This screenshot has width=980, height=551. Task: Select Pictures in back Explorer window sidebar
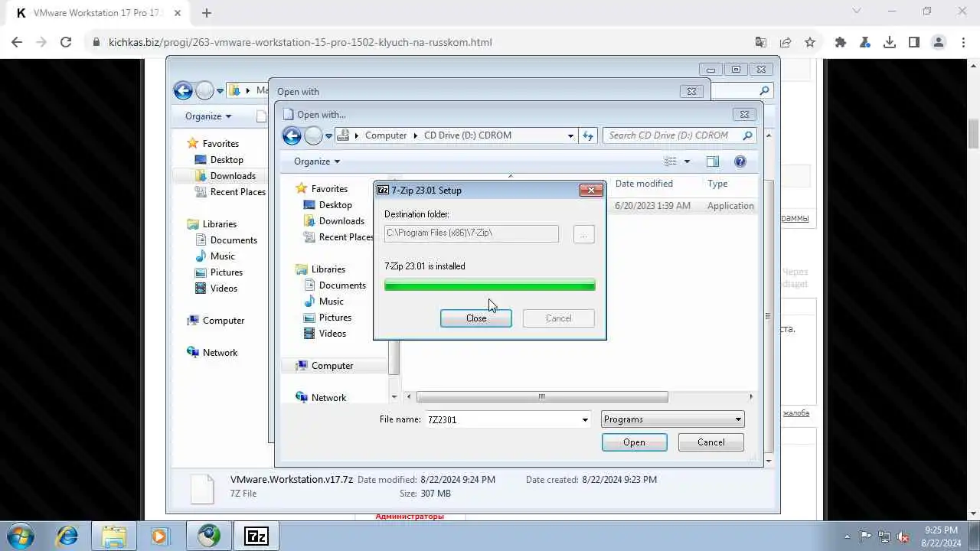pos(227,272)
